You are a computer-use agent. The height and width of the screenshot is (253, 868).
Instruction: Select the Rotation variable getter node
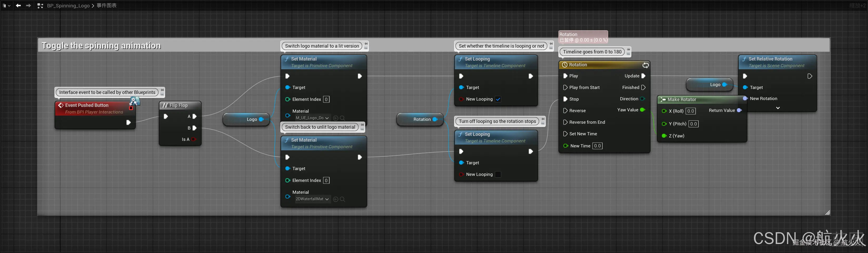click(420, 120)
